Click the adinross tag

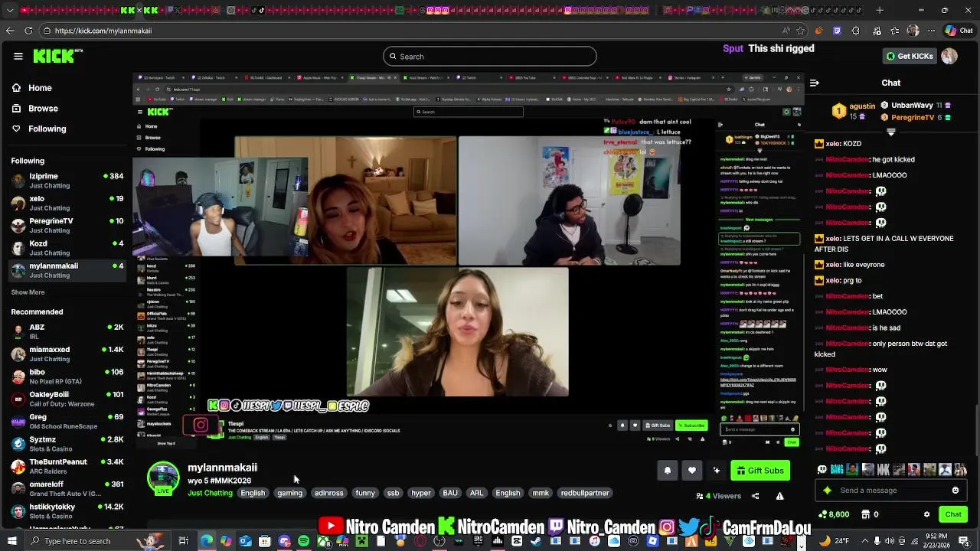(328, 493)
